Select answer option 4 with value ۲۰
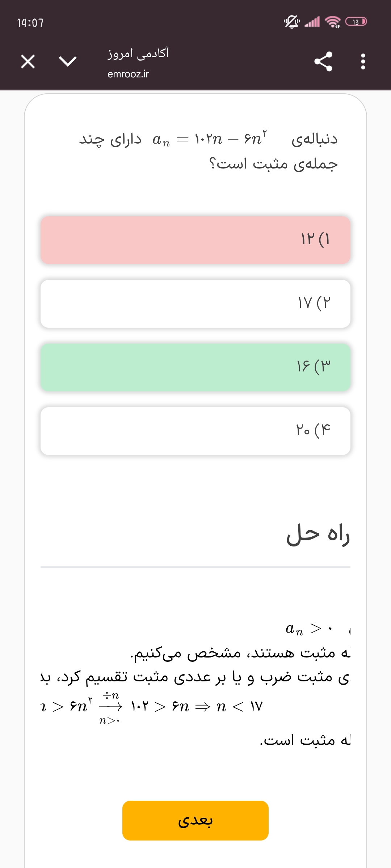This screenshot has height=868, width=391. click(195, 431)
